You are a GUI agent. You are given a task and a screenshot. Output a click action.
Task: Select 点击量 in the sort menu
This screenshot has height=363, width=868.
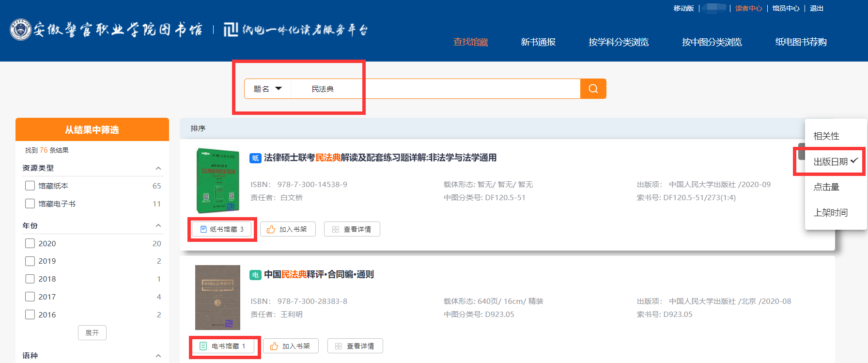click(x=826, y=187)
